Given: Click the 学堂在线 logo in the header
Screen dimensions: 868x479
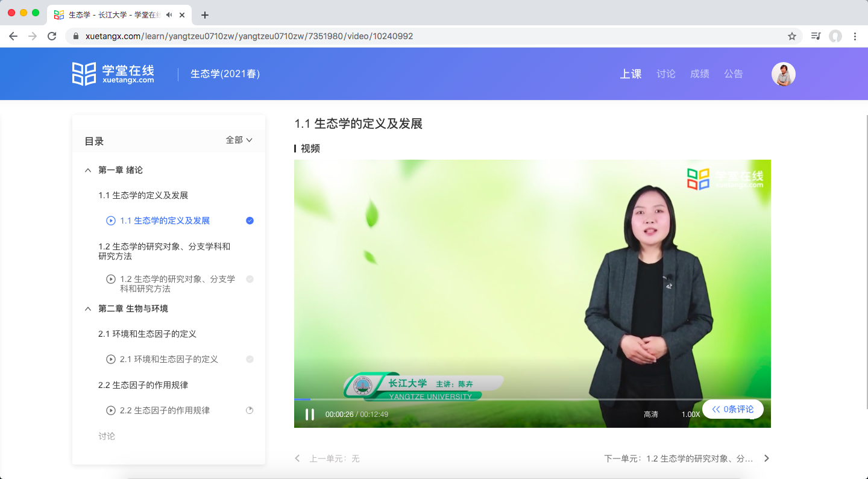Looking at the screenshot, I should pyautogui.click(x=113, y=74).
